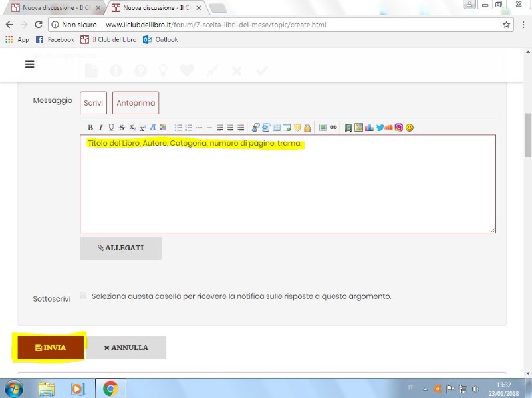Insert a link with the chain icon
Image resolution: width=532 pixels, height=398 pixels.
(333, 128)
